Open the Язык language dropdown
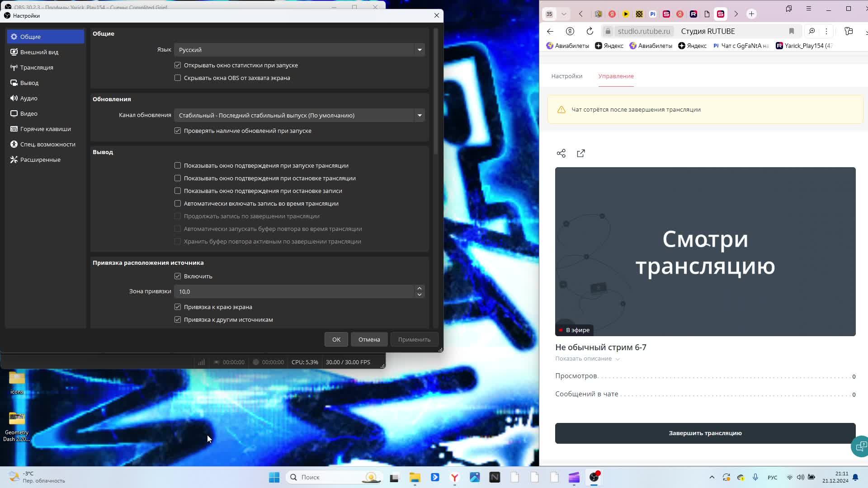This screenshot has width=868, height=488. (x=299, y=50)
